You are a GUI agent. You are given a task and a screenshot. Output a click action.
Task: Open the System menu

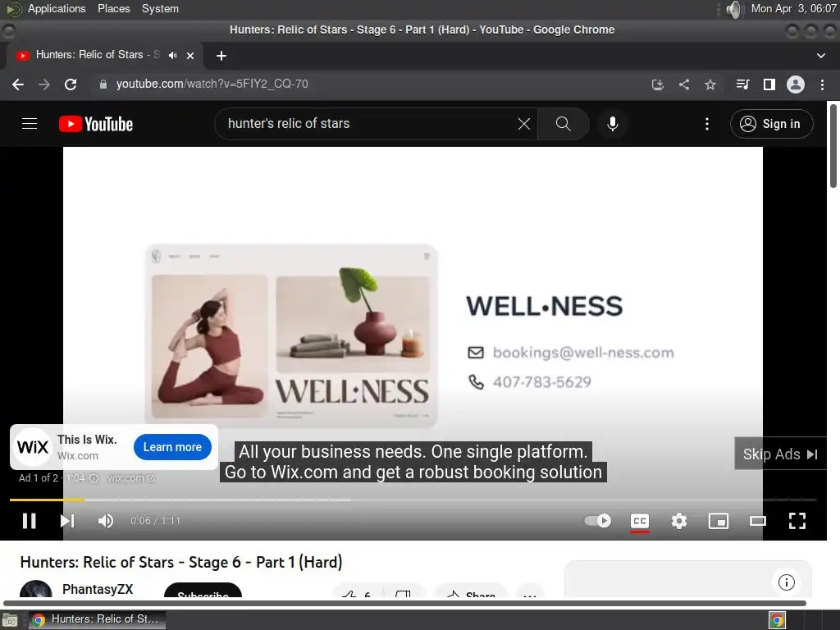[160, 8]
